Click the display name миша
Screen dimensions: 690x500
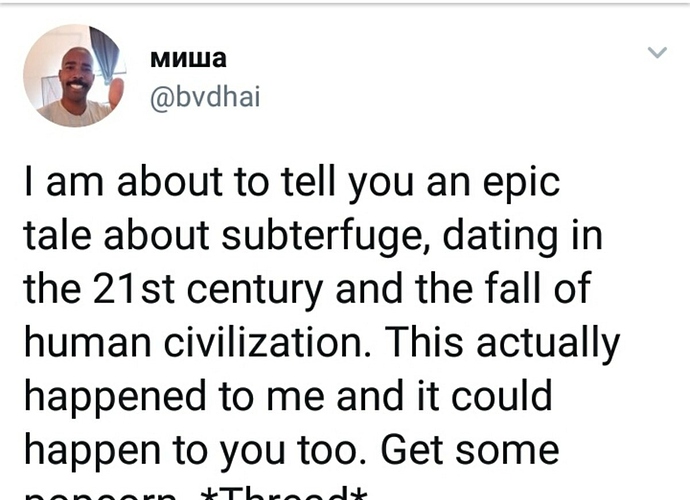188,58
